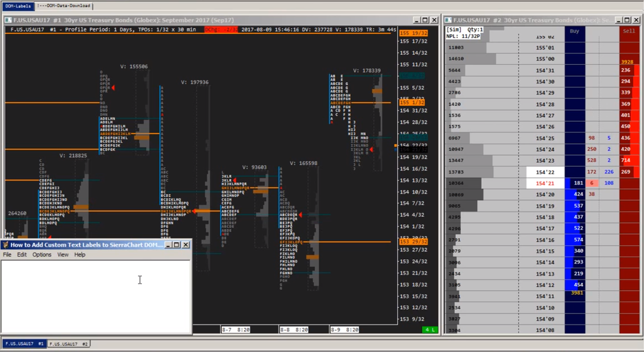Image resolution: width=644 pixels, height=352 pixels.
Task: Click the Buy column header in DOM
Action: click(x=575, y=31)
